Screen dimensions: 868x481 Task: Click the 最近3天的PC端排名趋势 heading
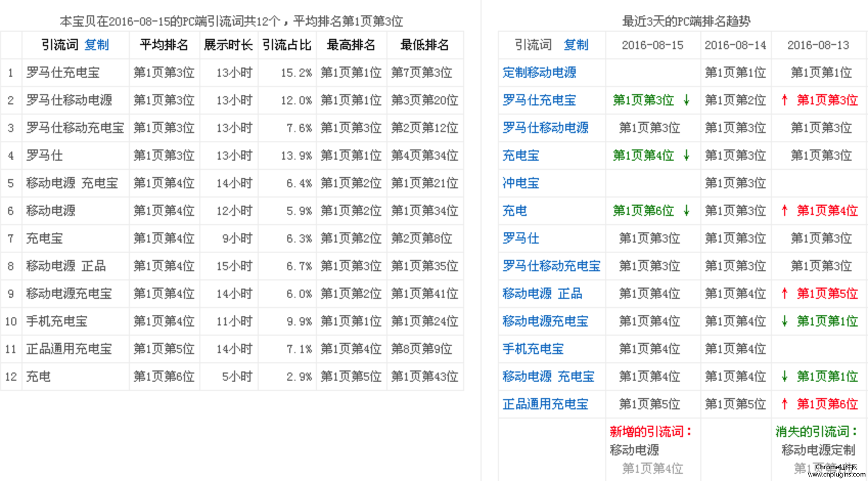pyautogui.click(x=686, y=21)
